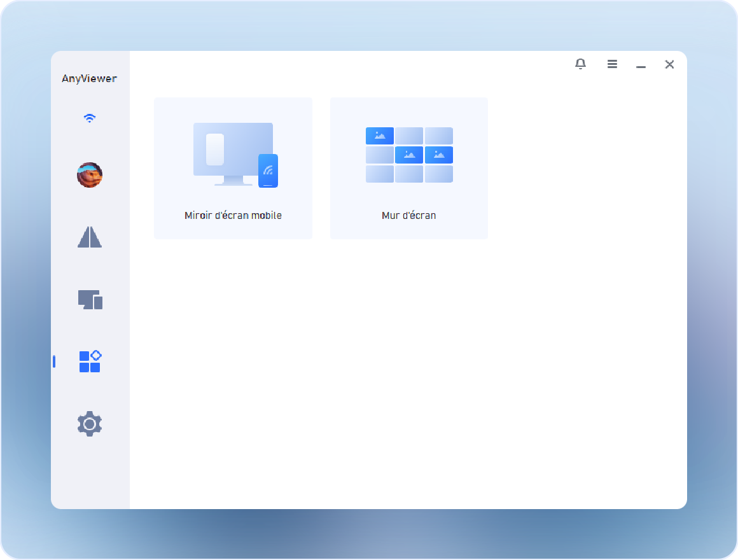
Task: Open the hamburger menu
Action: [612, 64]
